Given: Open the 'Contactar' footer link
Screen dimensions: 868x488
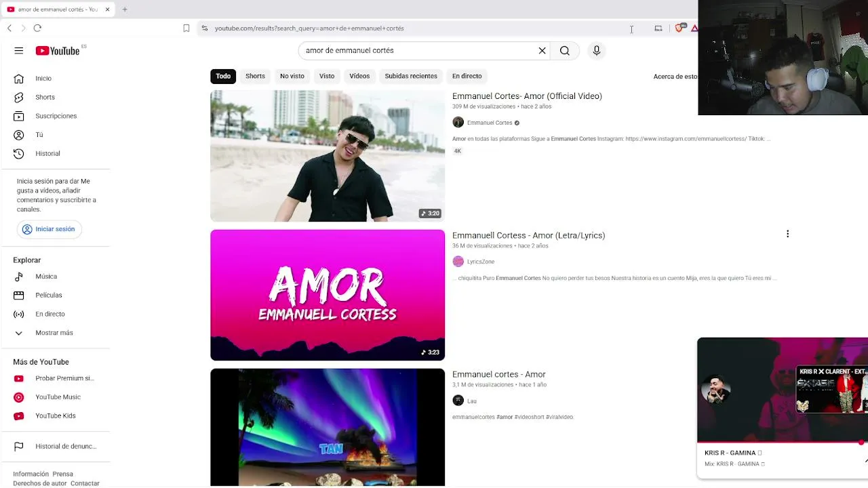Looking at the screenshot, I should pyautogui.click(x=85, y=483).
